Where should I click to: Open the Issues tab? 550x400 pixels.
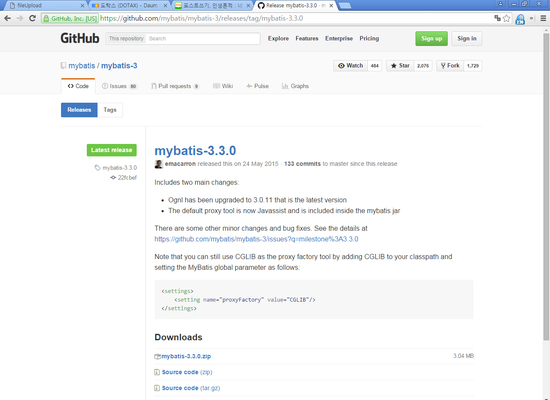(x=119, y=86)
